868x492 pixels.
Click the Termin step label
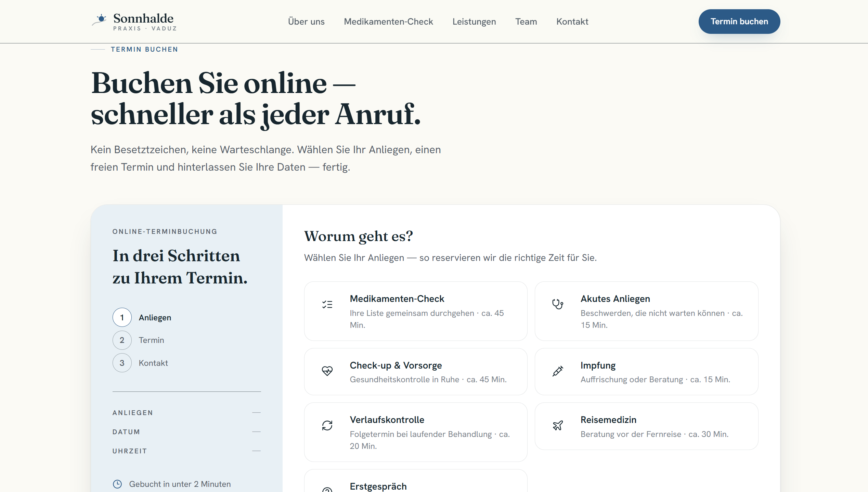pos(151,340)
